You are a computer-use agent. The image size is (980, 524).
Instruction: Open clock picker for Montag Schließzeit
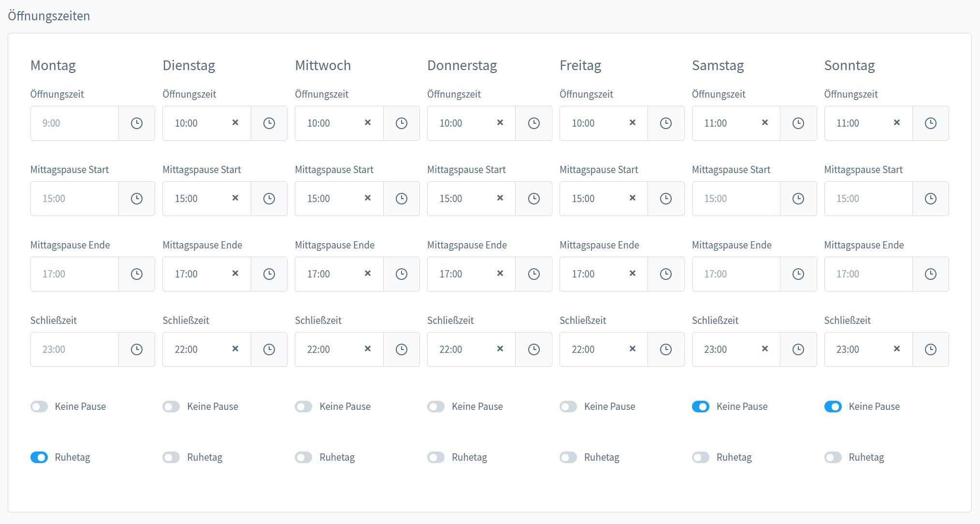(137, 349)
